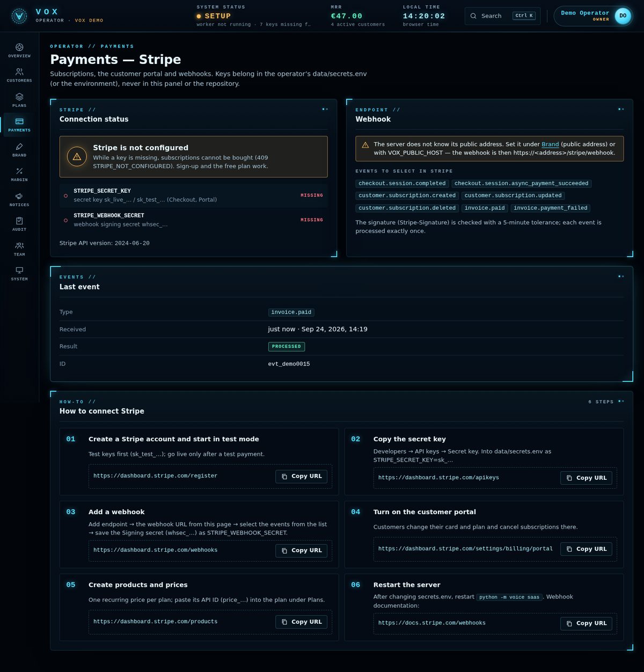Click the customer.subscription.updated chip
Viewport: 644px width, 672px height.
(x=513, y=196)
